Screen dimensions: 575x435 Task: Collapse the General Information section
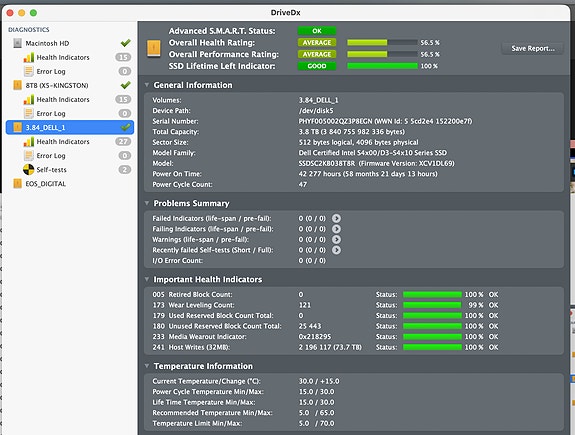[147, 85]
